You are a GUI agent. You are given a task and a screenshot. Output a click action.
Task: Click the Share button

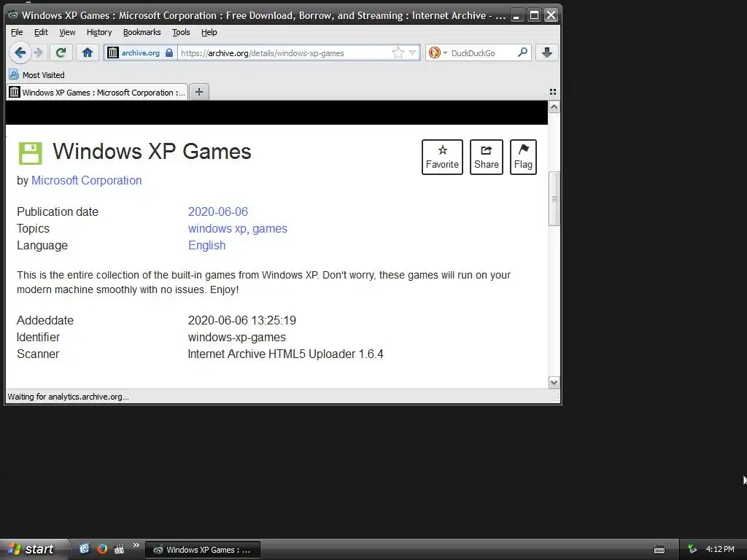point(487,157)
